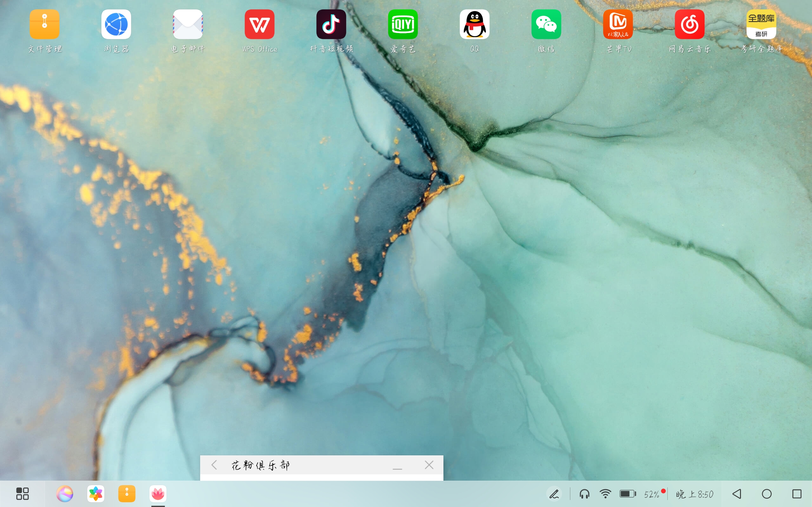Open the 抖音短视频 app
812x507 pixels.
click(331, 24)
